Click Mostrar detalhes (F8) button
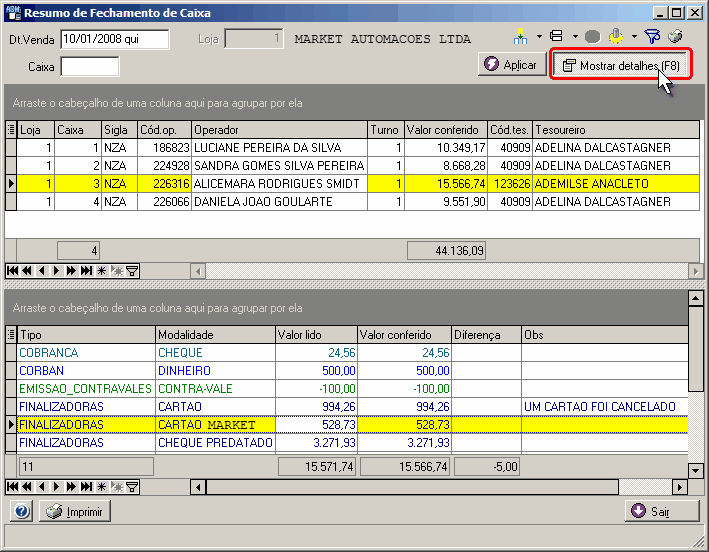Screen dimensions: 709x552 [x=620, y=66]
